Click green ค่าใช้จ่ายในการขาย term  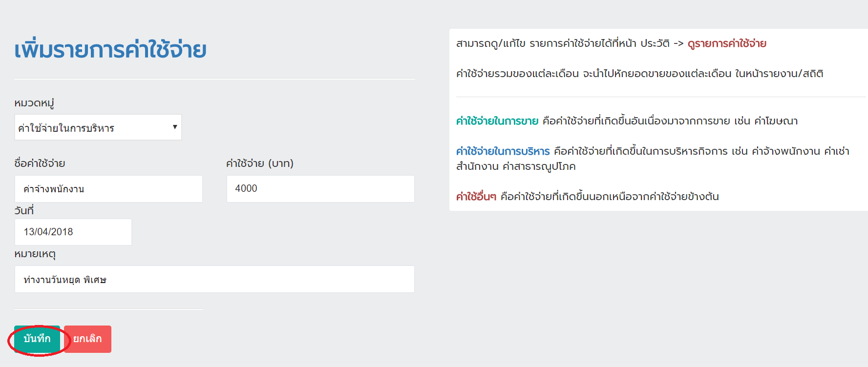497,121
